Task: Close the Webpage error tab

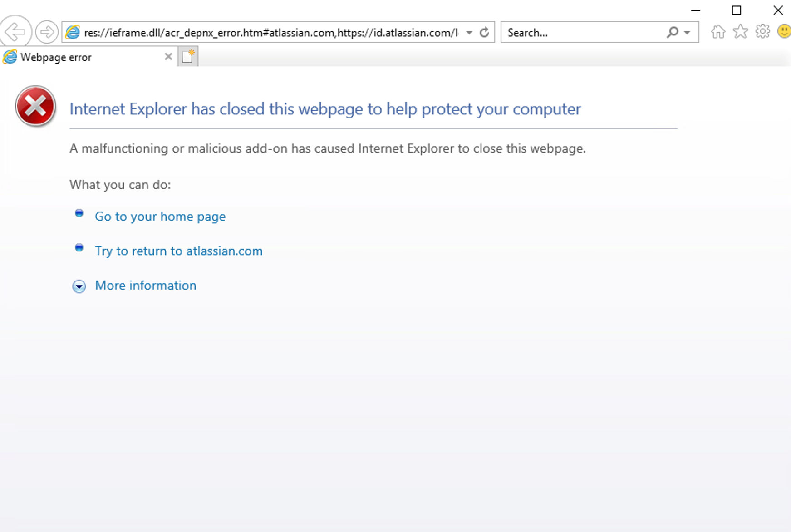Action: [x=168, y=57]
